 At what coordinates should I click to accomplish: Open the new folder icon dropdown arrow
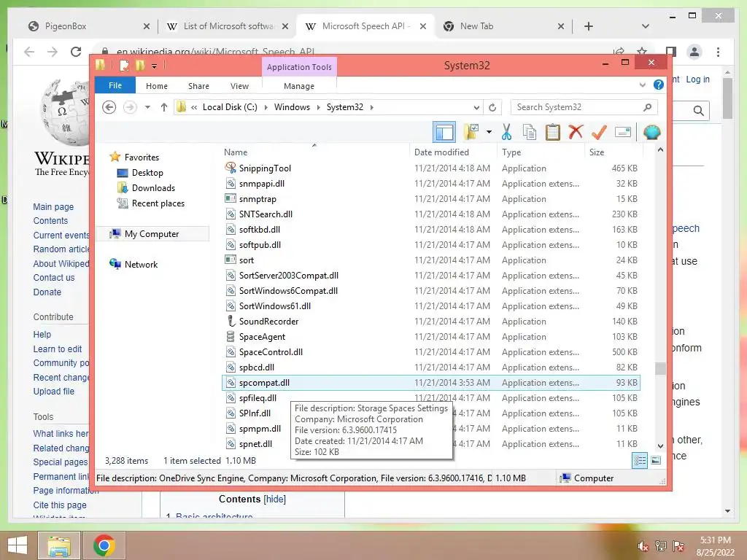489,132
